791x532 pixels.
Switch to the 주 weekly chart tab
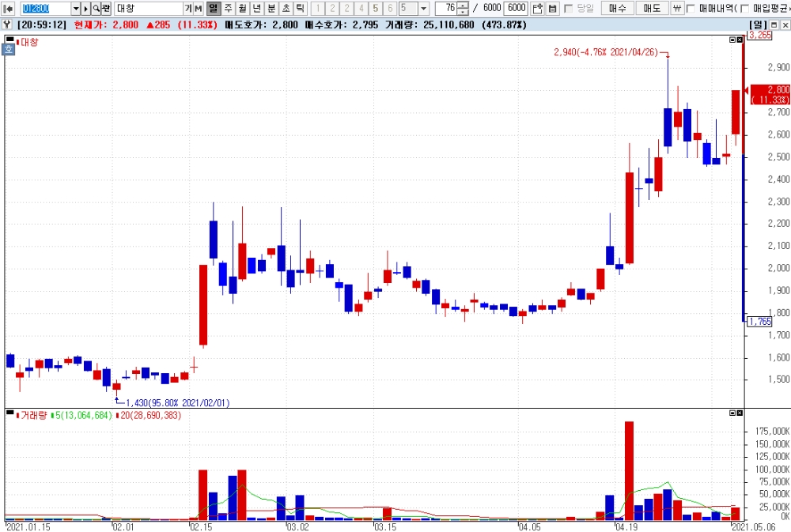click(228, 8)
